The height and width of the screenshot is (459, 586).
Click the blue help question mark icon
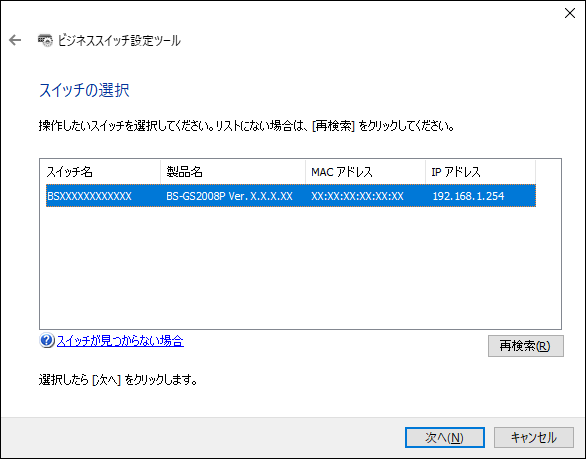pyautogui.click(x=47, y=341)
